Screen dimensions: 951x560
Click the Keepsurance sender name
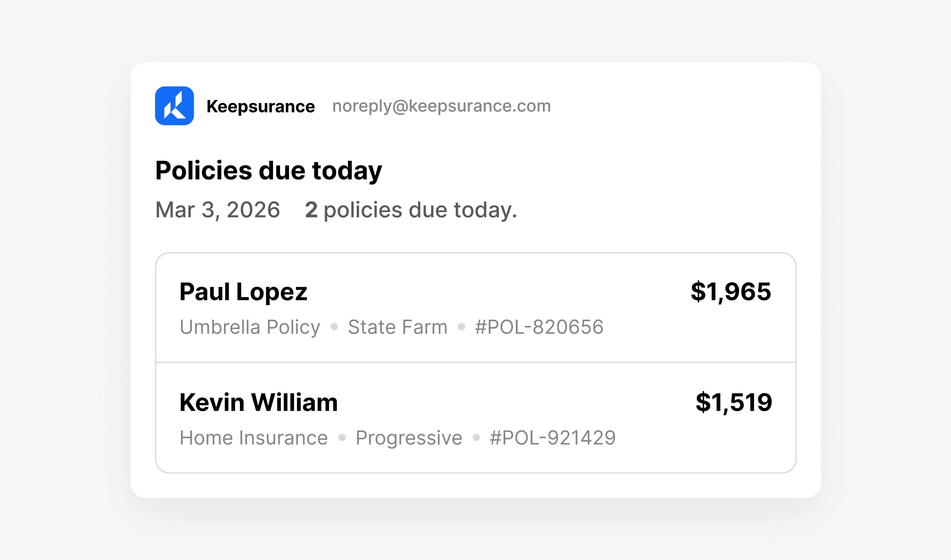pyautogui.click(x=260, y=106)
